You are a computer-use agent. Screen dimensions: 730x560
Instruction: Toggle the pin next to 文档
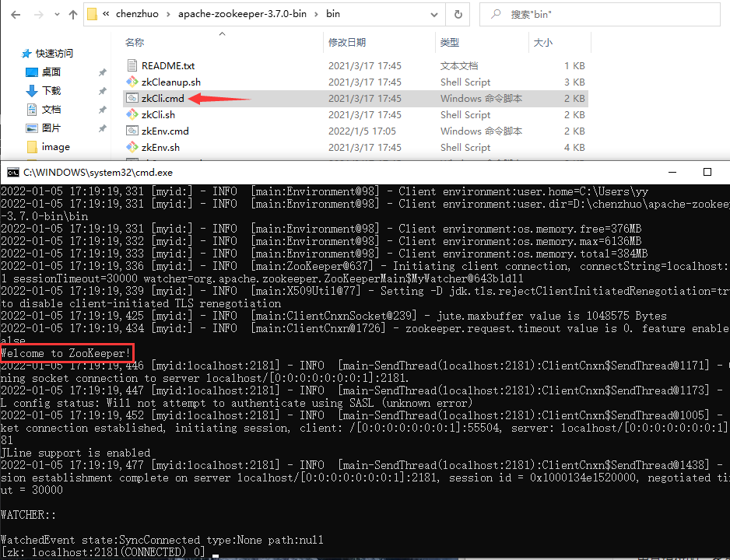coord(102,110)
